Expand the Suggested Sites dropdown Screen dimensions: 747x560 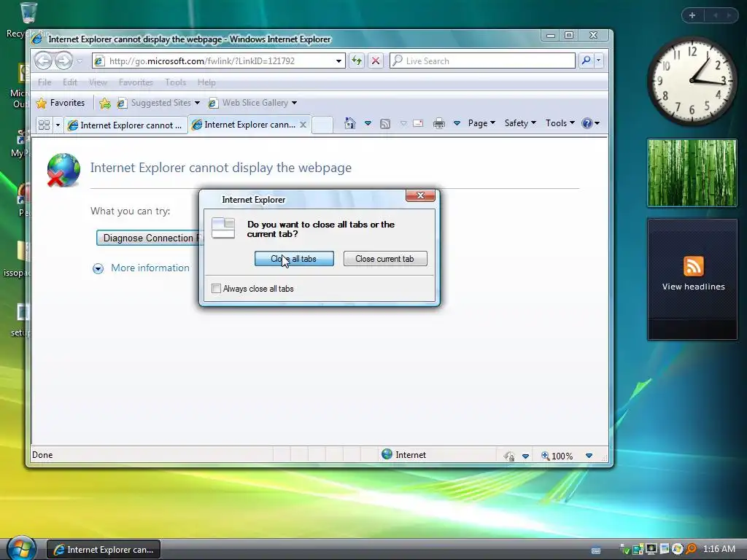tap(197, 103)
